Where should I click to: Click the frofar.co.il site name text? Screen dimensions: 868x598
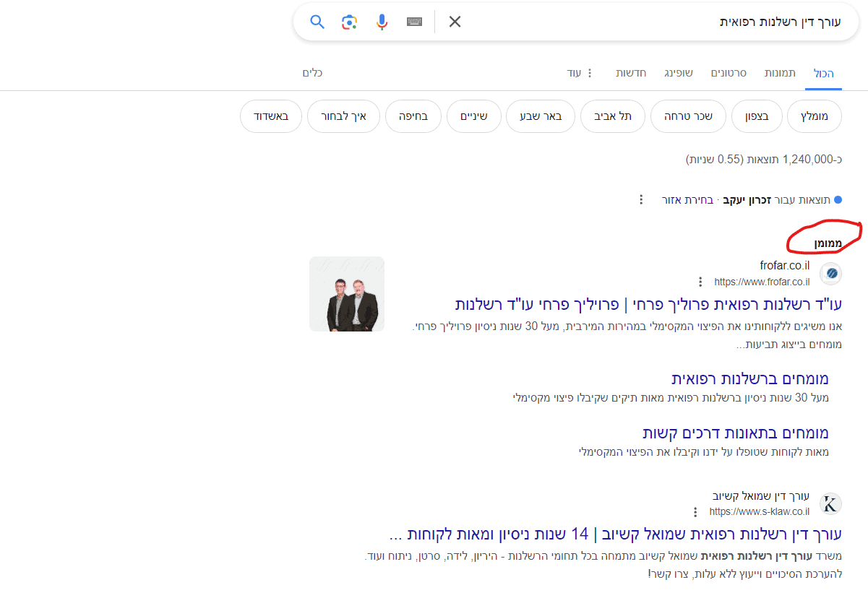click(x=785, y=266)
